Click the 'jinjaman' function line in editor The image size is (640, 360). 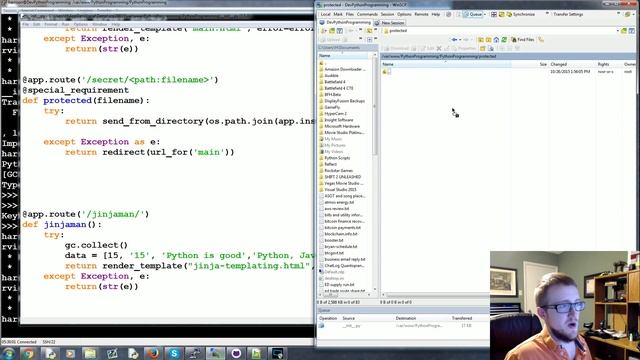[x=62, y=224]
